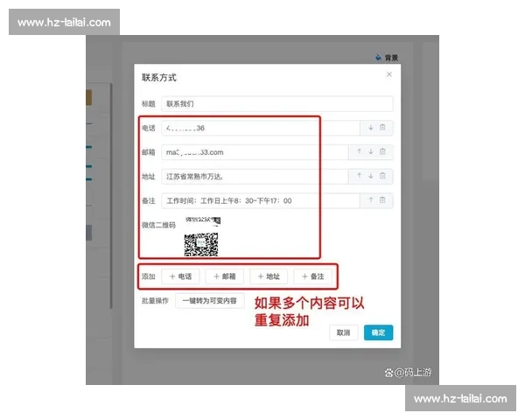
Task: Move the 电话 row down
Action: click(371, 128)
